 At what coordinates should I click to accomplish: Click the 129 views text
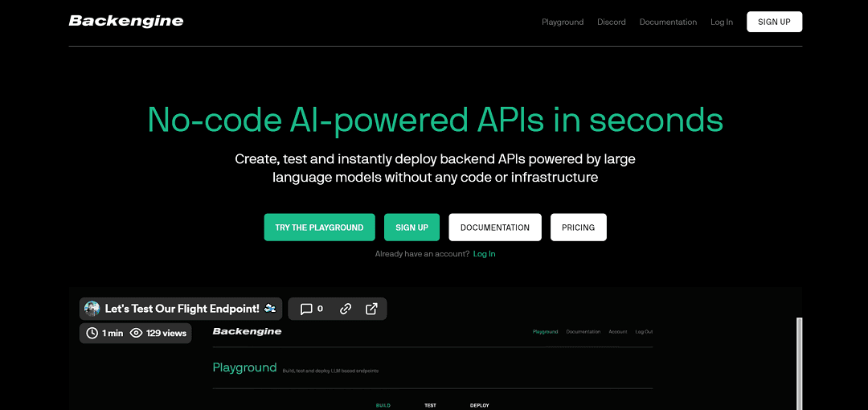coord(166,333)
